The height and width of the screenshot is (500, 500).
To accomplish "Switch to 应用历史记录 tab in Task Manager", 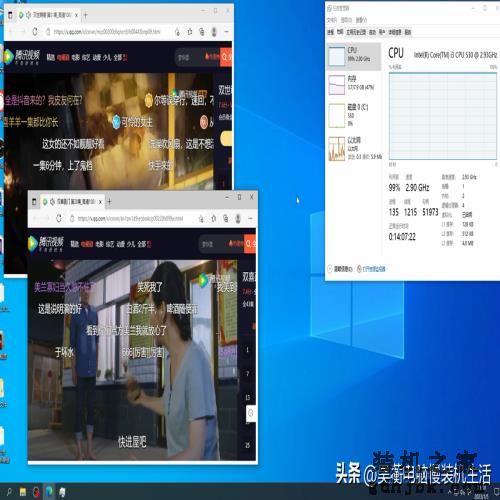I will click(x=356, y=32).
